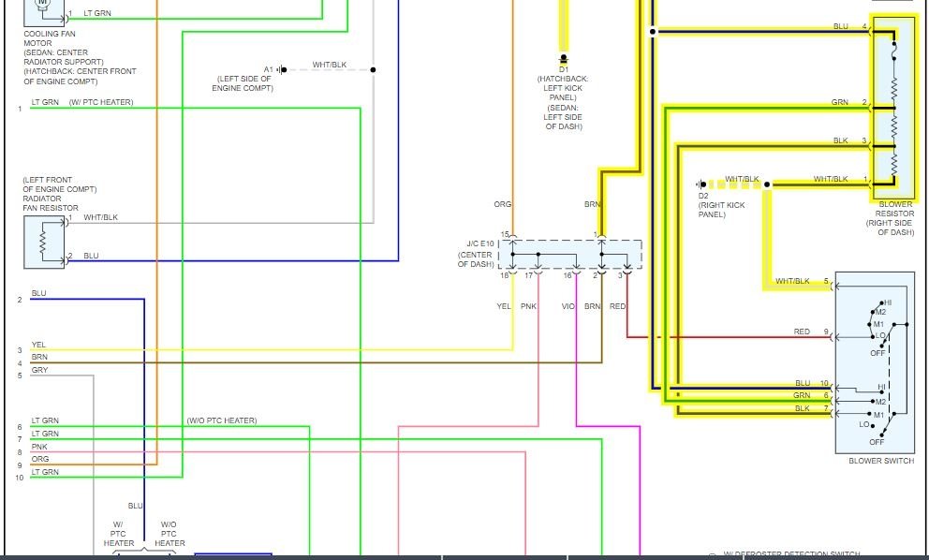The image size is (929, 560).
Task: Click the YEL label at left pin 3
Action: [x=38, y=345]
